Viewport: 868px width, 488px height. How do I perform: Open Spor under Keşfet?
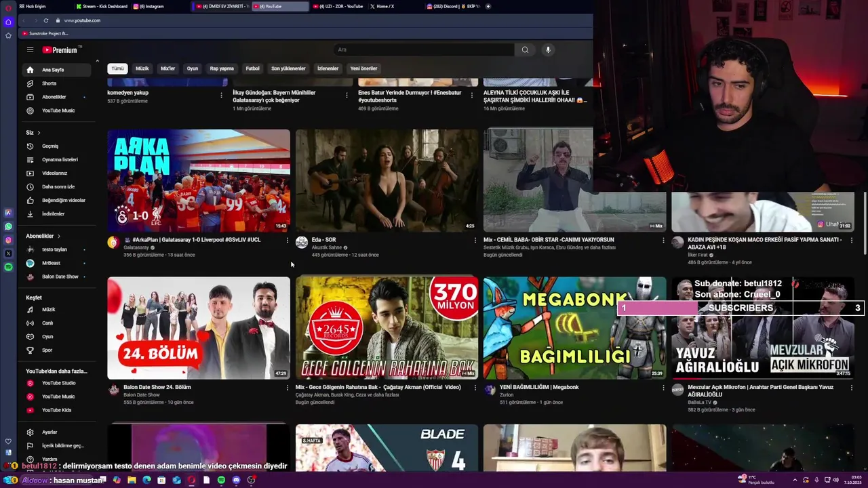coord(55,350)
